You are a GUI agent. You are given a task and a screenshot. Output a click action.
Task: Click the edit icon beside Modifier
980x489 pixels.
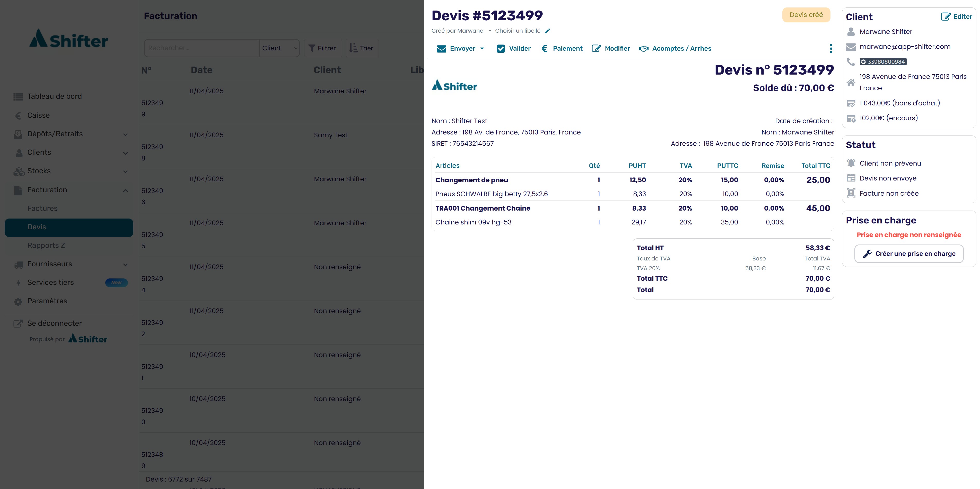point(596,49)
